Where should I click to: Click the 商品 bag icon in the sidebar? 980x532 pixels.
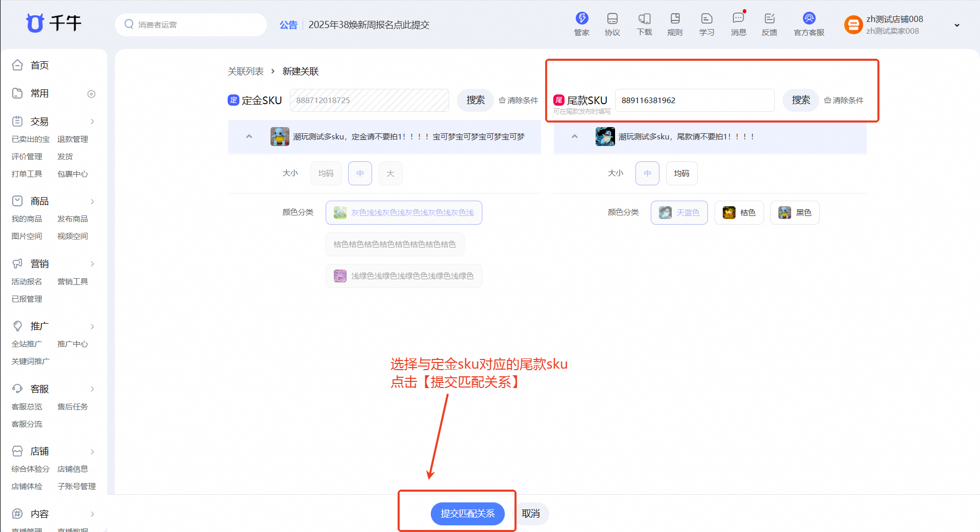17,201
